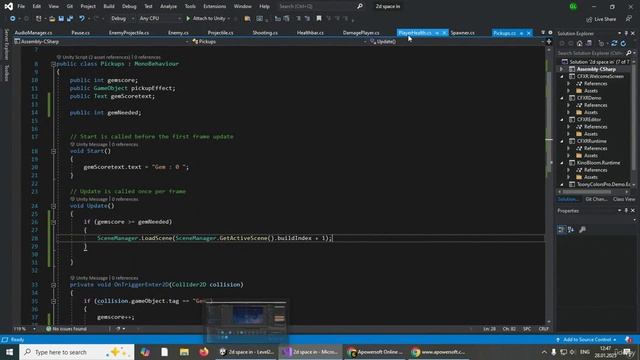Screen dimensions: 640x360
Task: Switch to the Spawner.cs tab
Action: (x=462, y=33)
